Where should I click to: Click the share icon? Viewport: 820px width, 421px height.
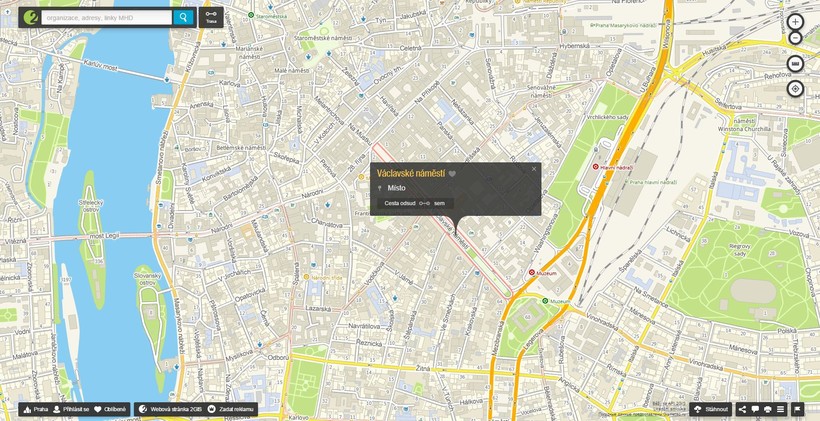point(742,409)
